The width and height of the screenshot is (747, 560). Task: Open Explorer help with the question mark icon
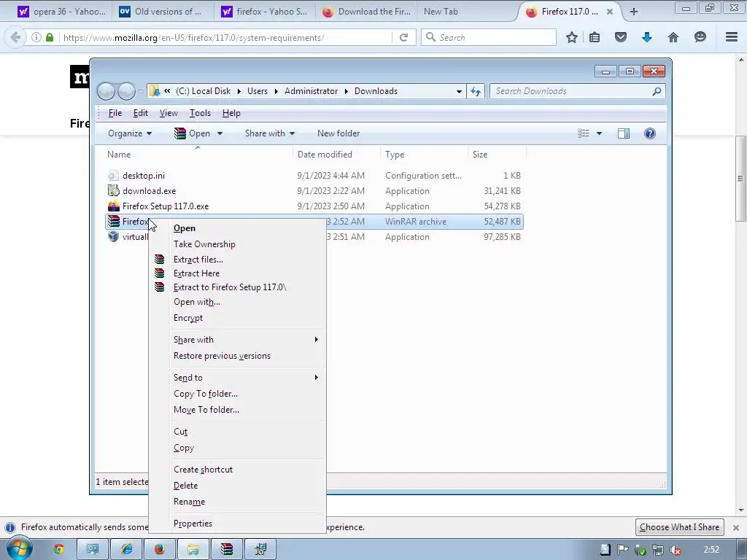point(650,133)
